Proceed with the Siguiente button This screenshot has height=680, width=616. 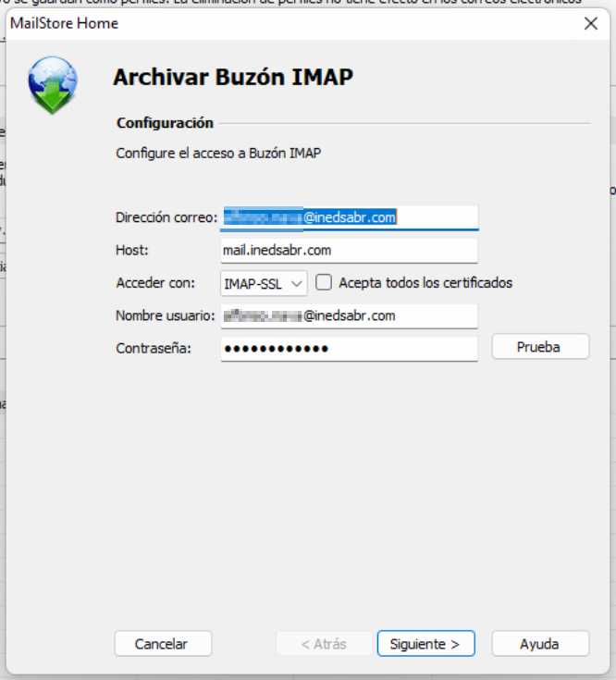click(425, 644)
